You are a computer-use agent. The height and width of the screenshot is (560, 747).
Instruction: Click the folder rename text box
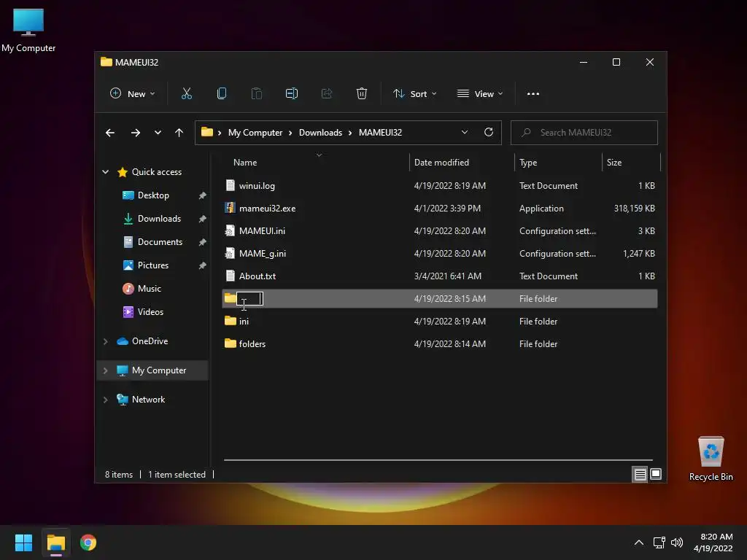(x=249, y=298)
